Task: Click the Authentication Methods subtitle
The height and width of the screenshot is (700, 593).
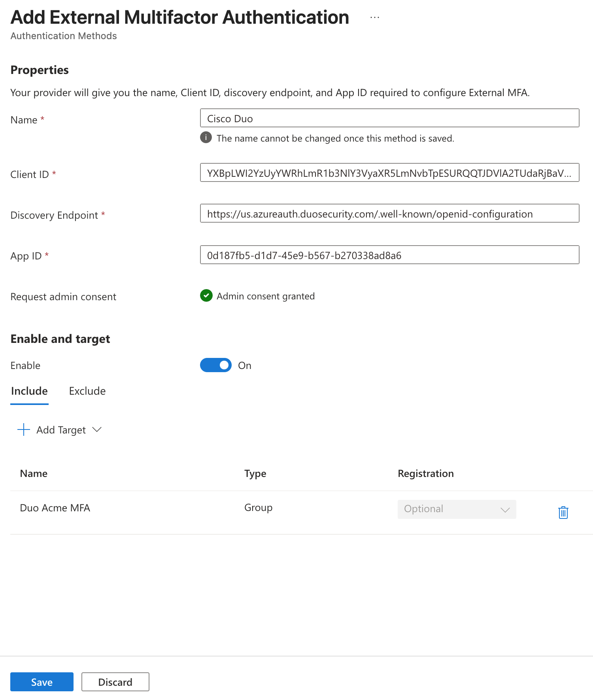Action: pyautogui.click(x=64, y=36)
